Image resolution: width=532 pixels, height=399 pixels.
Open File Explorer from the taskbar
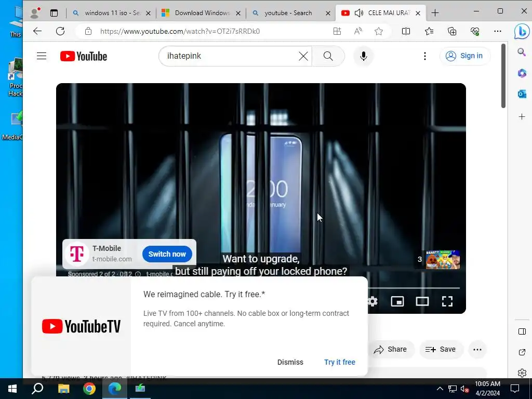pos(63,389)
